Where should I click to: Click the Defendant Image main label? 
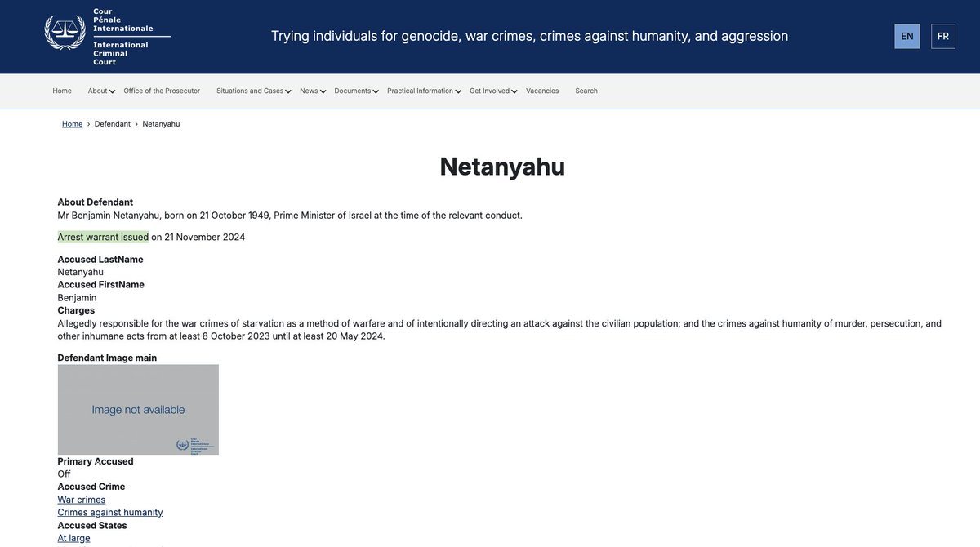pyautogui.click(x=107, y=358)
